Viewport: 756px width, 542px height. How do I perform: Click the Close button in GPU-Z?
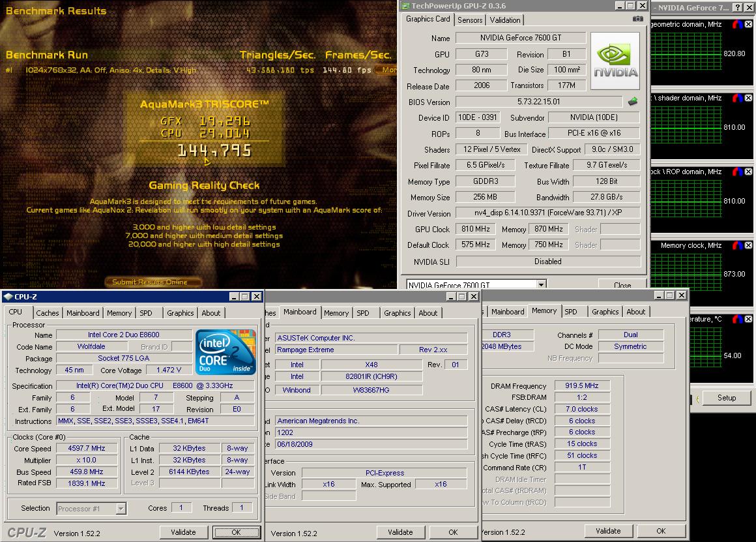point(622,285)
